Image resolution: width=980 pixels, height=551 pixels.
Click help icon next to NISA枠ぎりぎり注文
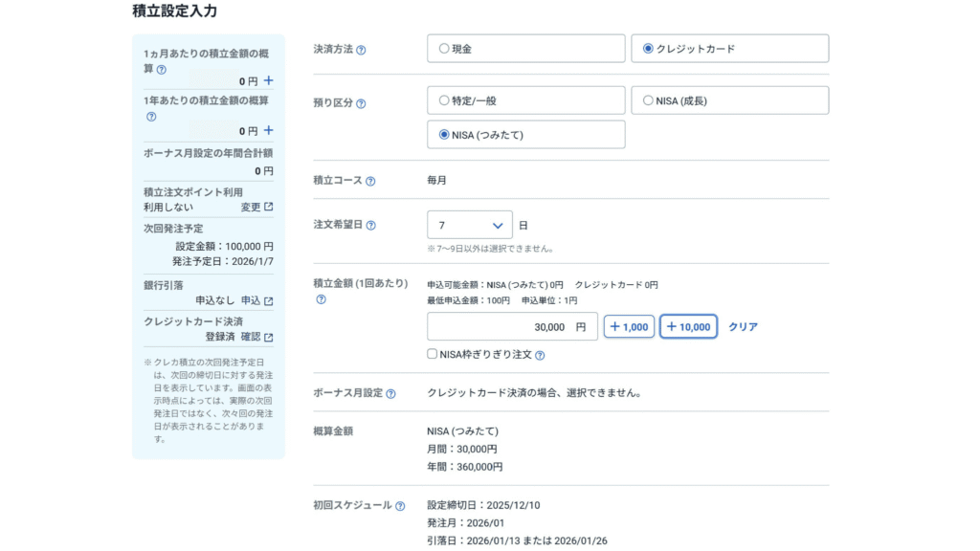540,355
